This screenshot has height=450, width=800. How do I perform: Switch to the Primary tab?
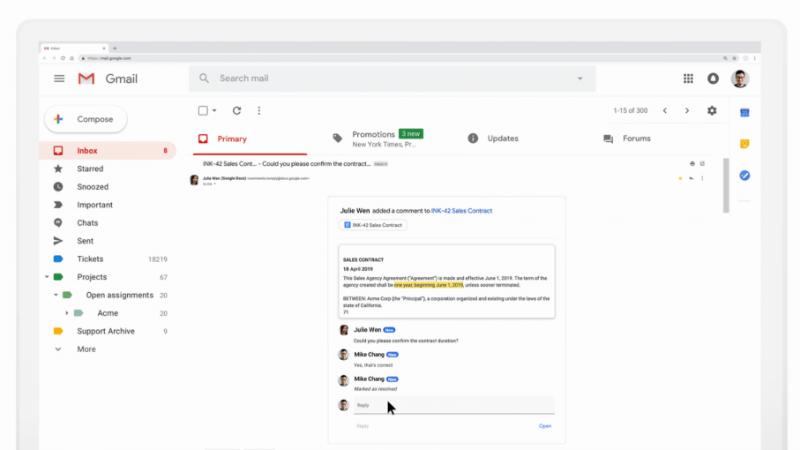250,139
